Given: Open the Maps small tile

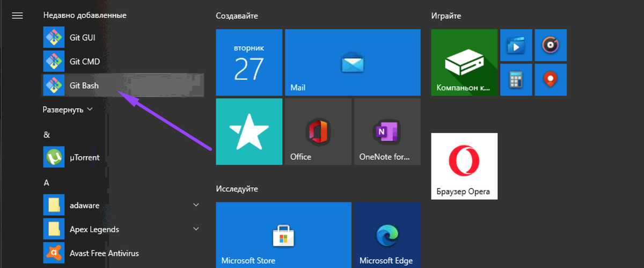Looking at the screenshot, I should point(551,79).
